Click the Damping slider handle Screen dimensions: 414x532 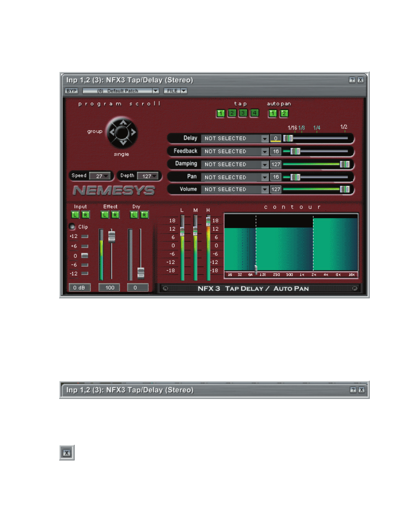345,164
